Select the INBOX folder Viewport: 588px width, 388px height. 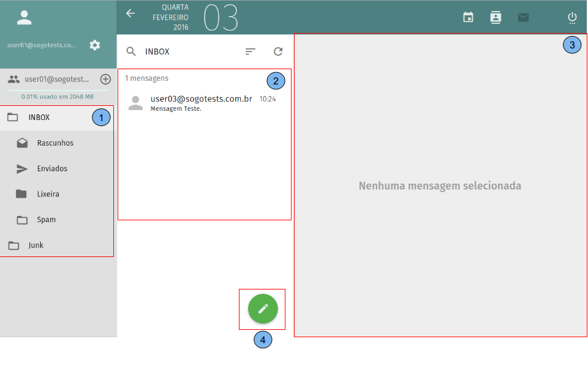(39, 118)
